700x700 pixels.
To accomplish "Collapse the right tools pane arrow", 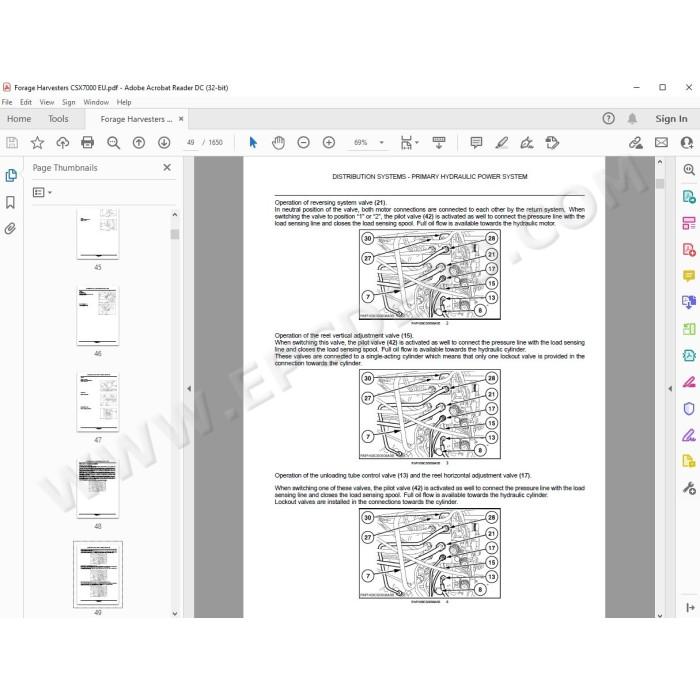I will coord(670,388).
